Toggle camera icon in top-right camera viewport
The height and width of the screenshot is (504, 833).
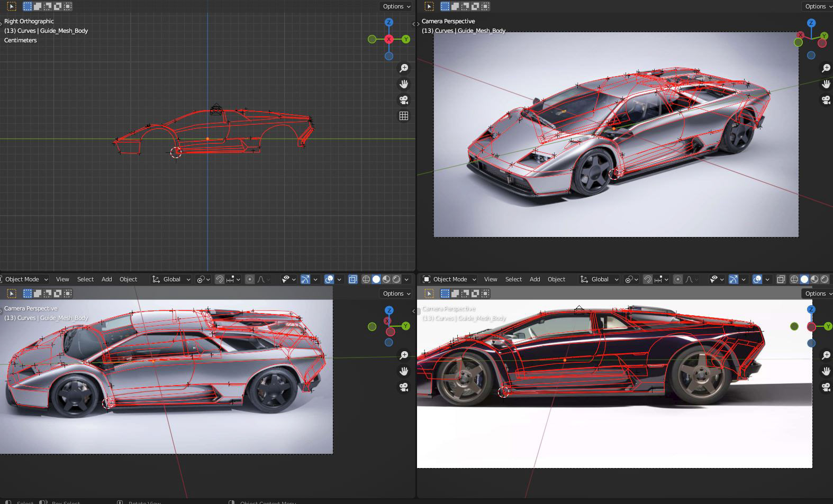[826, 100]
